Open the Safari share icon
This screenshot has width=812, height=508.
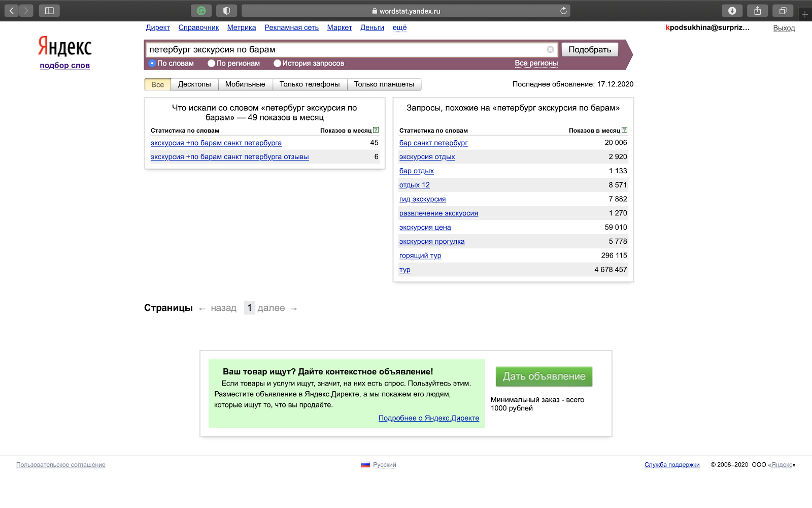[758, 11]
